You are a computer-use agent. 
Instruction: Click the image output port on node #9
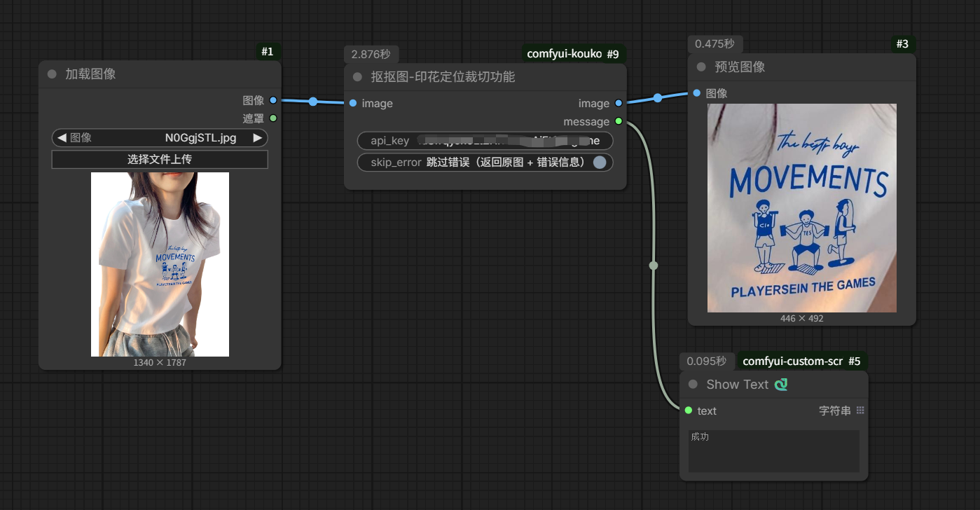tap(619, 103)
